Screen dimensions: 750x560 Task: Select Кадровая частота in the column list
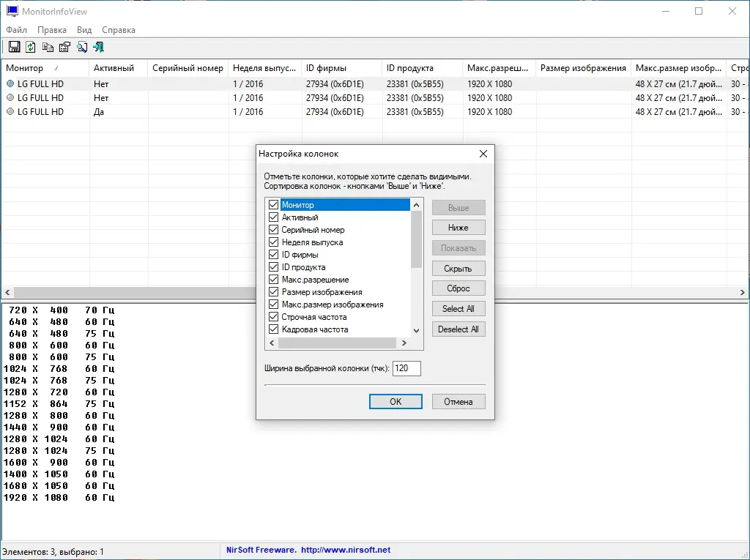click(x=315, y=329)
